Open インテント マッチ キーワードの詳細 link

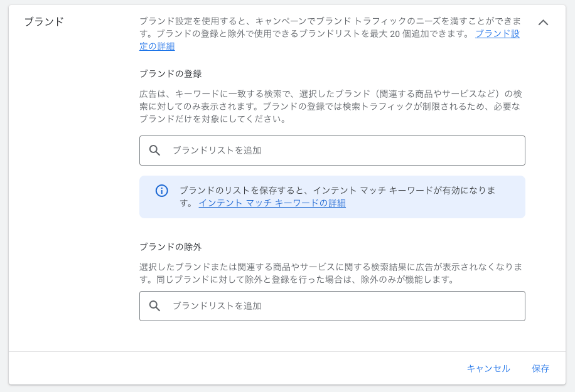(x=272, y=203)
